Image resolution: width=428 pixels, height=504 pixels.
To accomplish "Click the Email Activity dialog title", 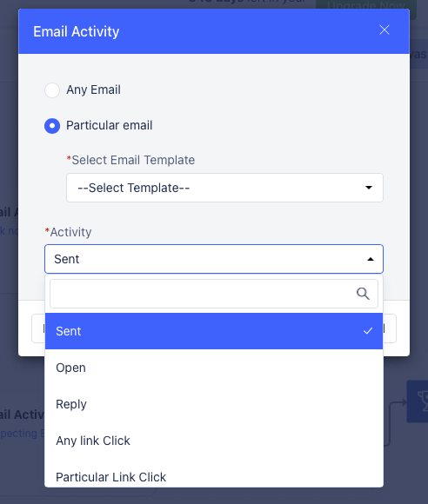I will [77, 31].
